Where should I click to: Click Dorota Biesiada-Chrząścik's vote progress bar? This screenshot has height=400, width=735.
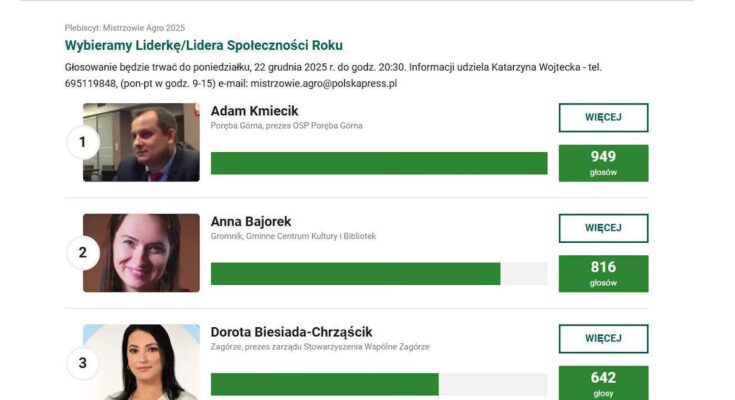[379, 384]
